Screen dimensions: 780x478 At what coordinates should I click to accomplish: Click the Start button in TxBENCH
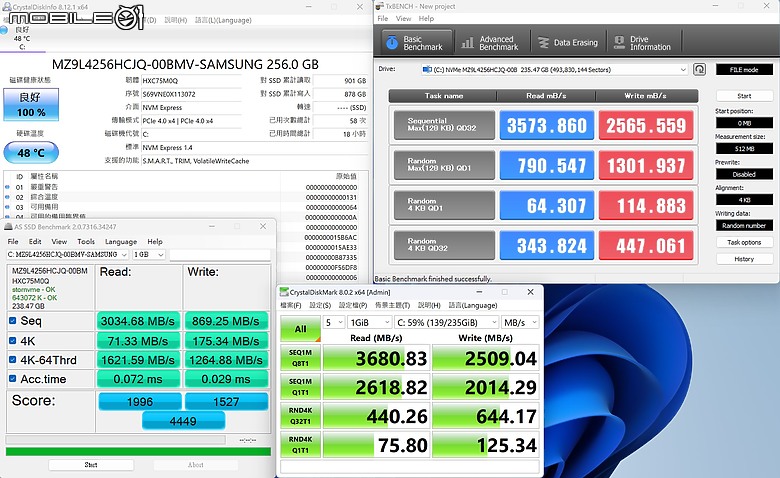tap(744, 96)
